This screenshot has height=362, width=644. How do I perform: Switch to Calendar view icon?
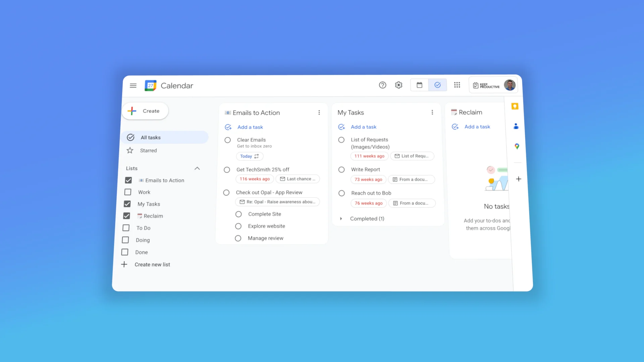[419, 85]
